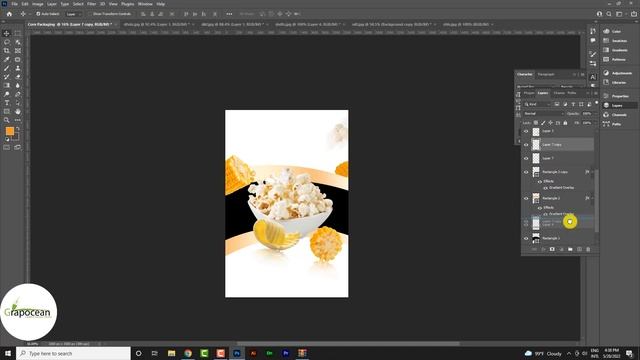
Task: Select the Crop tool
Action: pyautogui.click(x=7, y=51)
